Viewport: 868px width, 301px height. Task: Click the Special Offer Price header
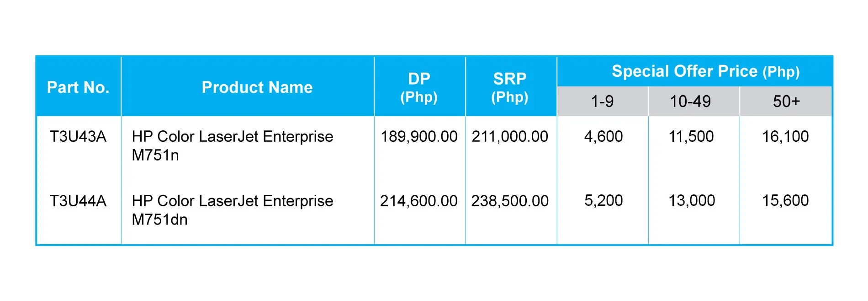pyautogui.click(x=706, y=71)
